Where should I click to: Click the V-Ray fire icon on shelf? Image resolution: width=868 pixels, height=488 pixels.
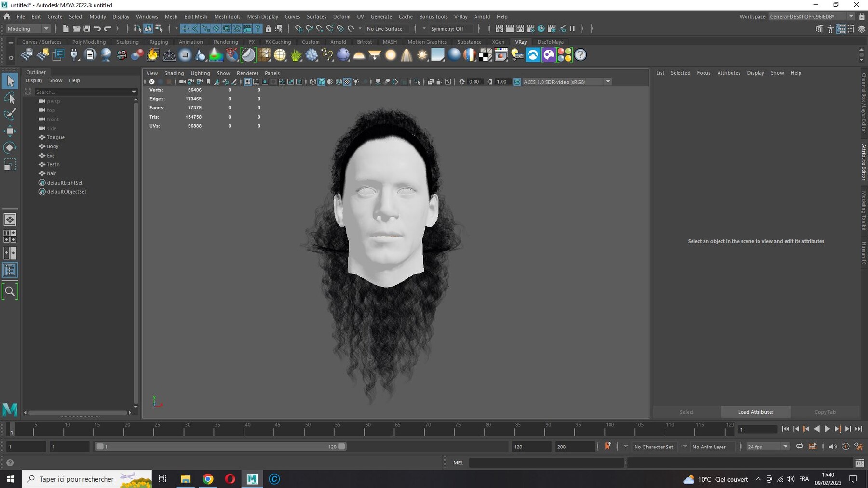(153, 55)
